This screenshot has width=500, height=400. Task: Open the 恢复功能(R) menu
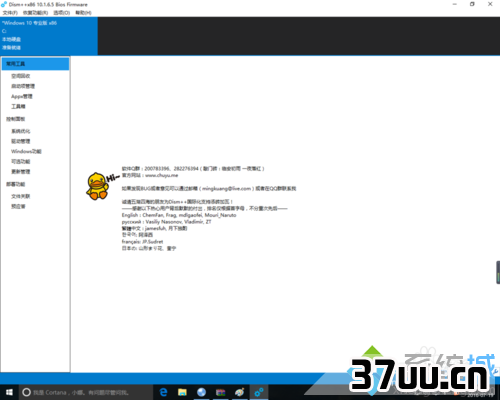pyautogui.click(x=35, y=13)
